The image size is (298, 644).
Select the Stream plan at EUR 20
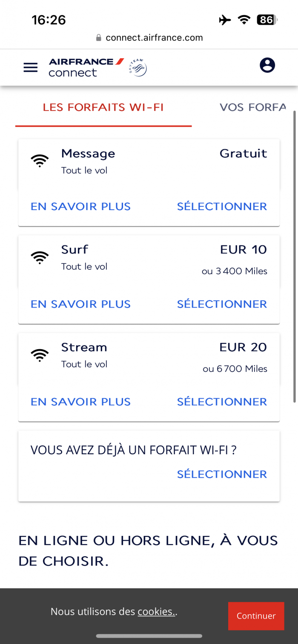(222, 402)
